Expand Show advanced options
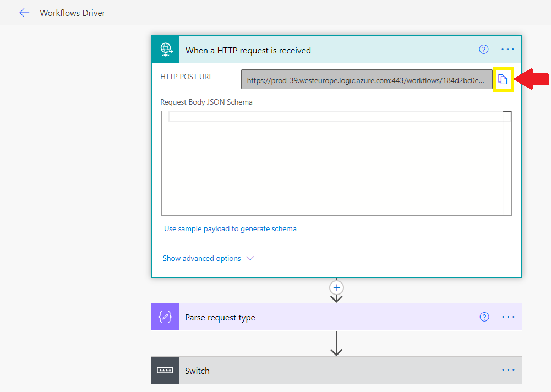This screenshot has height=392, width=551. coord(208,258)
